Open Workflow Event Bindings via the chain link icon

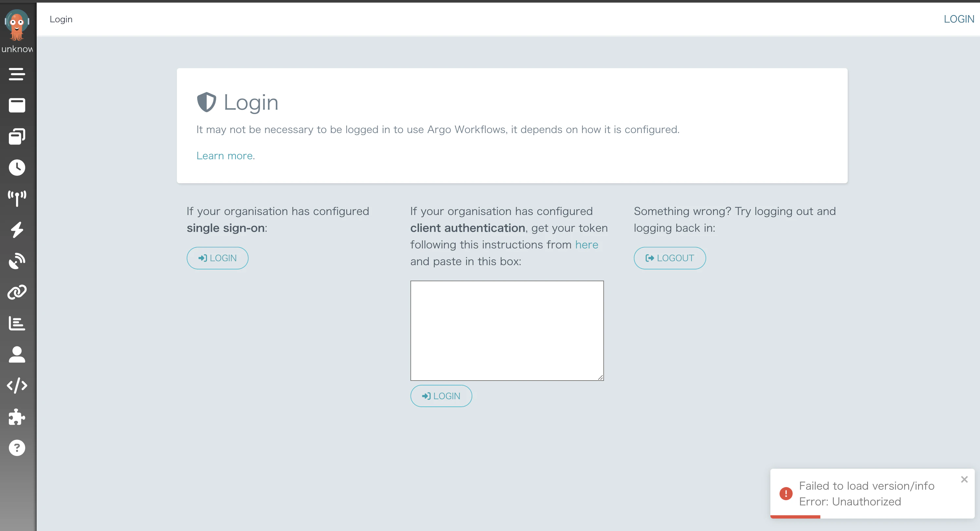[x=17, y=292]
